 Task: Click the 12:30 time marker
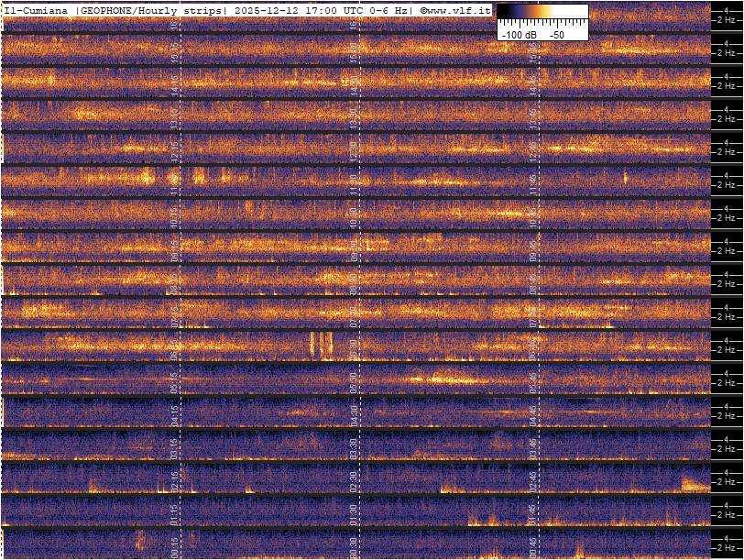(x=355, y=147)
